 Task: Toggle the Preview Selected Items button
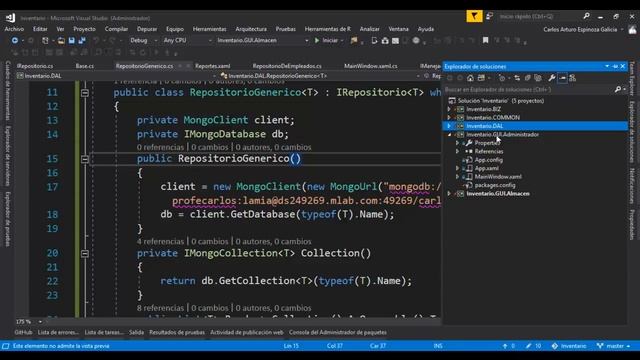[562, 78]
